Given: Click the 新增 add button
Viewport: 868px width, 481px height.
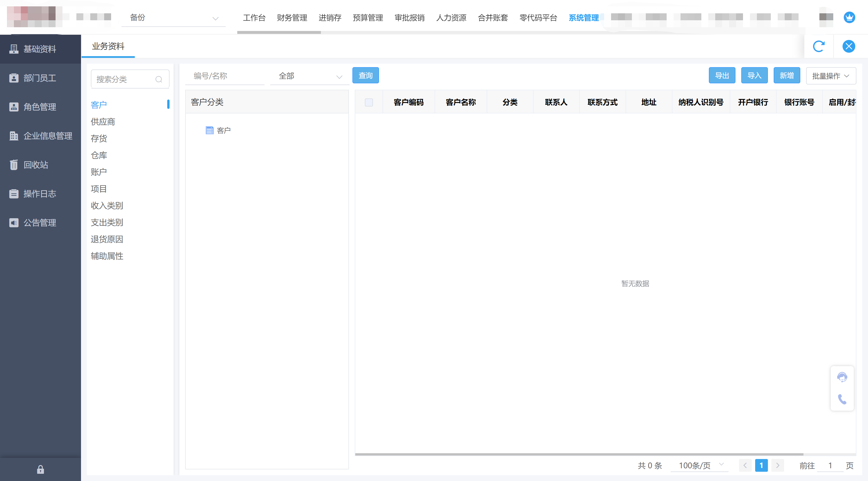Looking at the screenshot, I should pos(787,76).
